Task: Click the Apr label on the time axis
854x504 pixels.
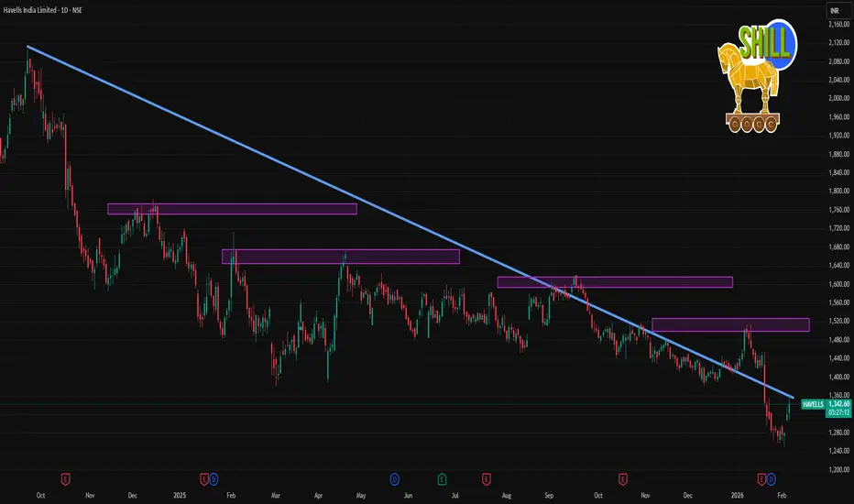Action: pyautogui.click(x=319, y=495)
